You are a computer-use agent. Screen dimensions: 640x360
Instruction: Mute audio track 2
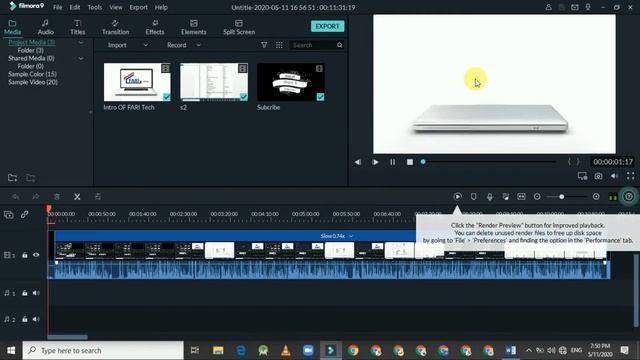click(36, 319)
